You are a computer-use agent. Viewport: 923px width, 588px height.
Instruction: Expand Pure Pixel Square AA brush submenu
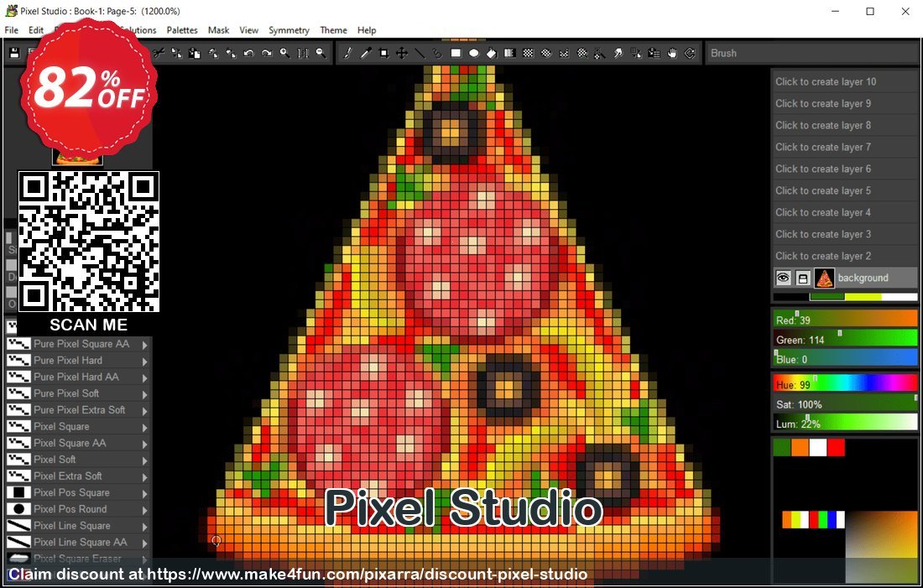(145, 345)
